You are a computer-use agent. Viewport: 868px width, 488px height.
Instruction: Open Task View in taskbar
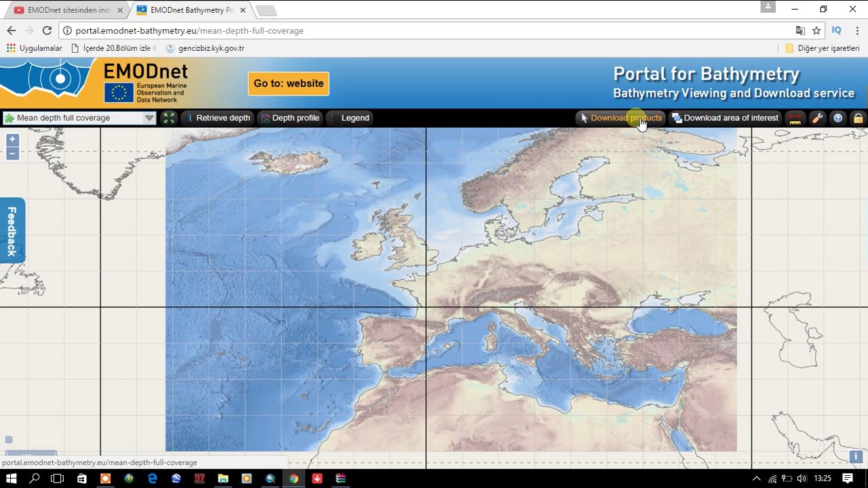point(58,479)
